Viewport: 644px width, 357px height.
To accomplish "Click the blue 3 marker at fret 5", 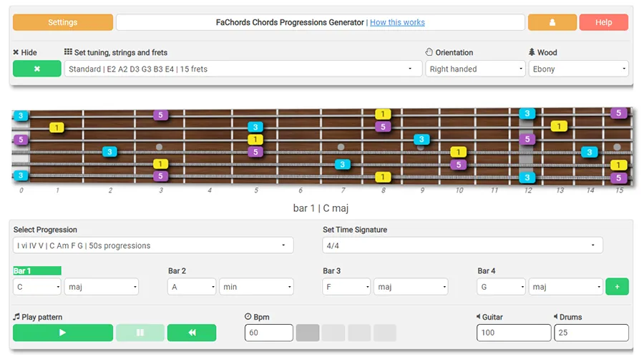I will [255, 127].
